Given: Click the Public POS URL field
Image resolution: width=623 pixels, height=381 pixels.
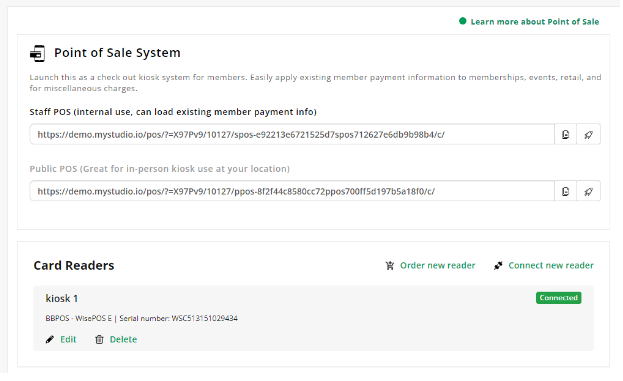Looking at the screenshot, I should [292, 191].
